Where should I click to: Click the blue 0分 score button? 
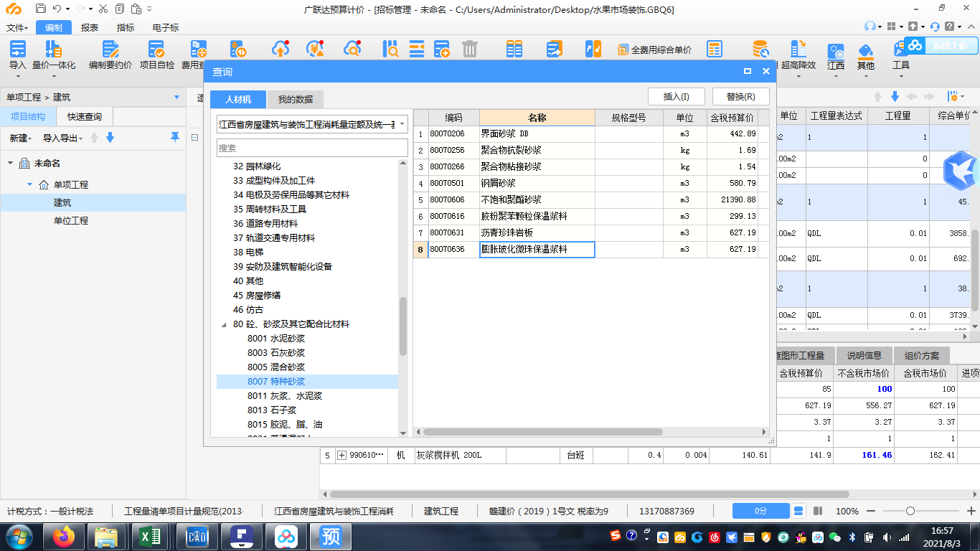click(761, 511)
